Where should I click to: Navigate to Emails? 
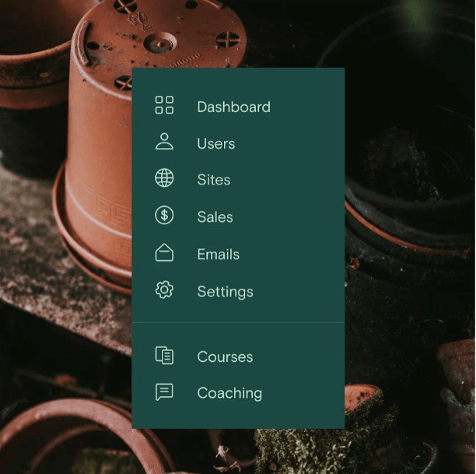point(219,255)
